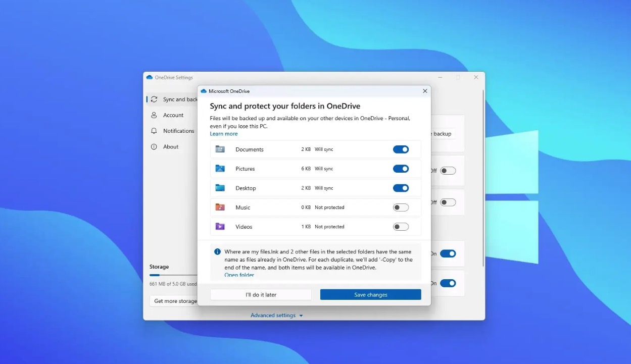This screenshot has height=364, width=631.
Task: Click the OneDrive cloud icon in dialog title
Action: 204,91
